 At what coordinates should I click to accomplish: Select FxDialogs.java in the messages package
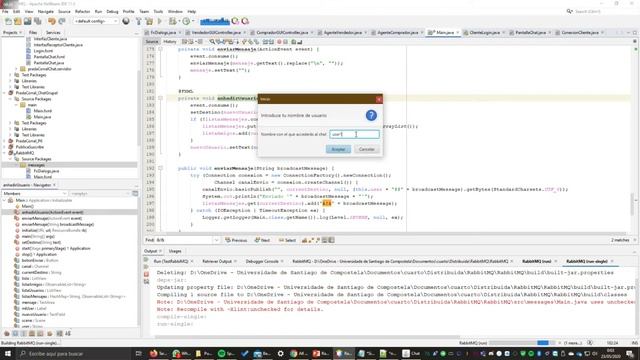(x=46, y=171)
